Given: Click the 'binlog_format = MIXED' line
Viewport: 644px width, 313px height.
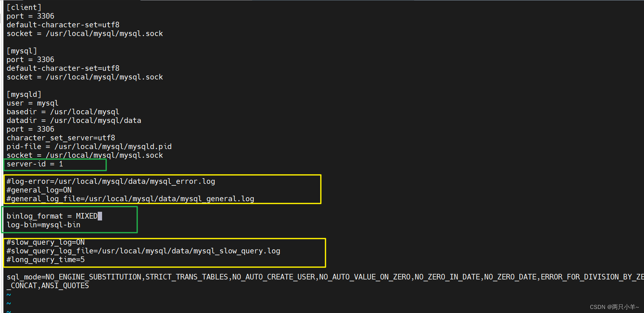Looking at the screenshot, I should point(52,216).
